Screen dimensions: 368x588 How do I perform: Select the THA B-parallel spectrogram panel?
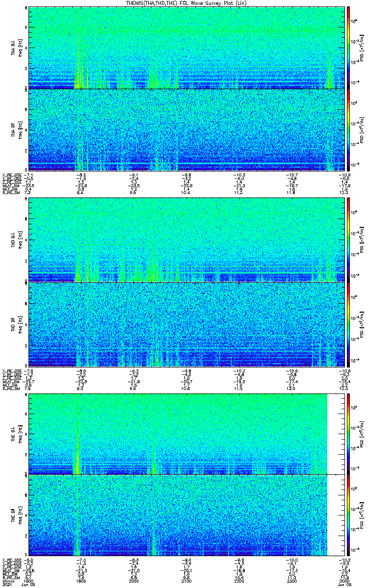coord(186,130)
